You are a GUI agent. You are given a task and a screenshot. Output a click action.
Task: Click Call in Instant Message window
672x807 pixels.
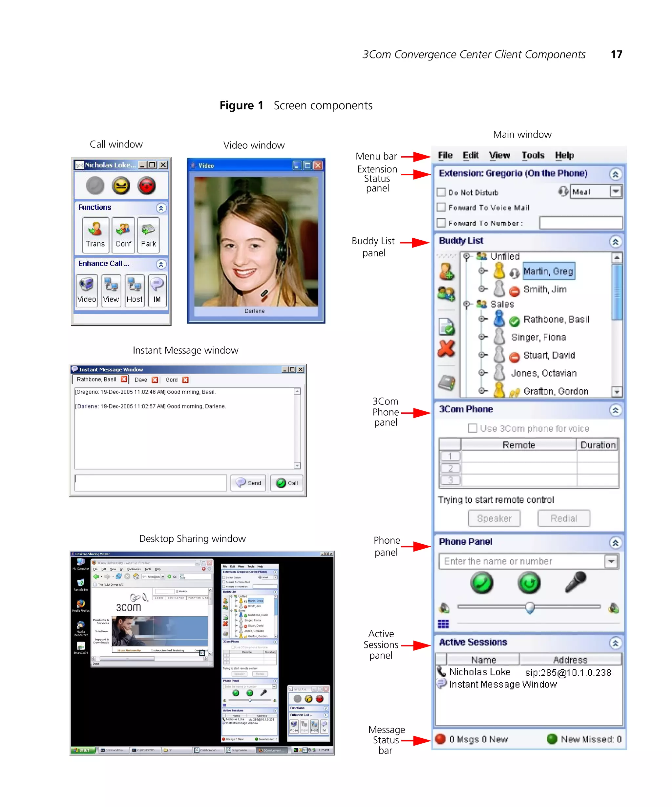[x=287, y=483]
